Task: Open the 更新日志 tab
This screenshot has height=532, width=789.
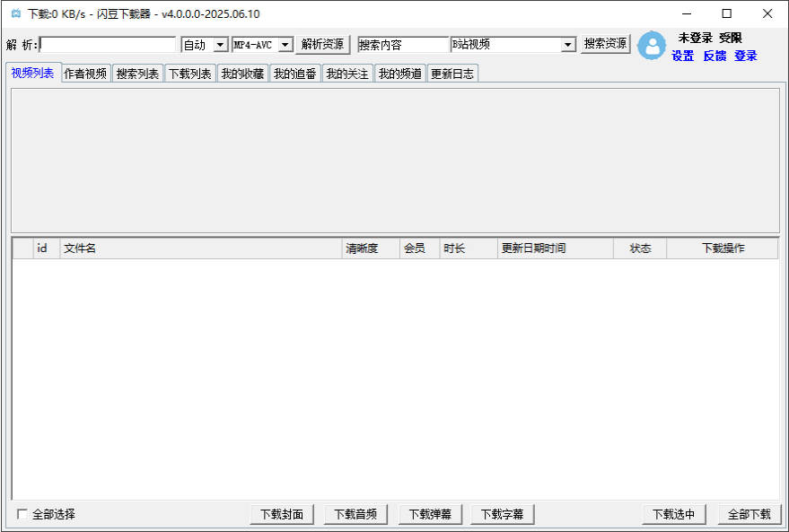Action: coord(452,74)
